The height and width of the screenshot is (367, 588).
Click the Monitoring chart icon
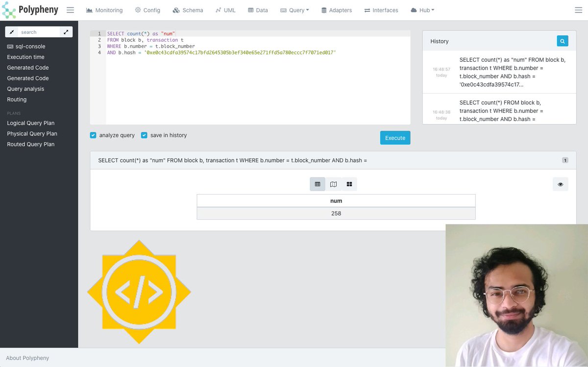[x=89, y=10]
